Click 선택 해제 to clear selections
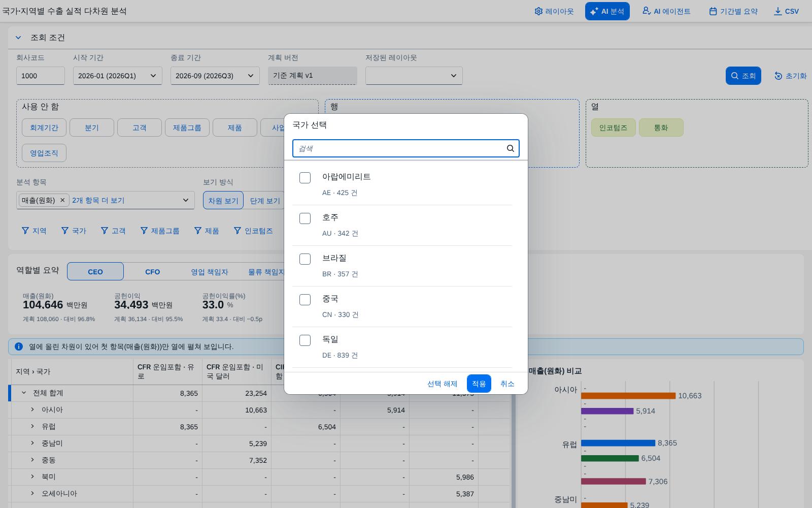The height and width of the screenshot is (508, 812). tap(443, 384)
